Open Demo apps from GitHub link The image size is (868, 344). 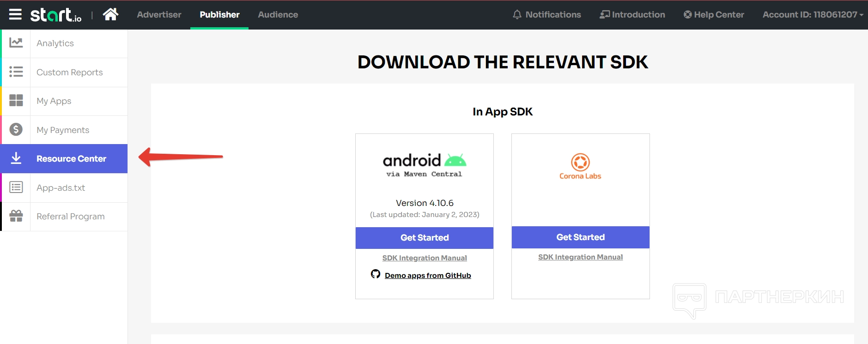click(428, 276)
